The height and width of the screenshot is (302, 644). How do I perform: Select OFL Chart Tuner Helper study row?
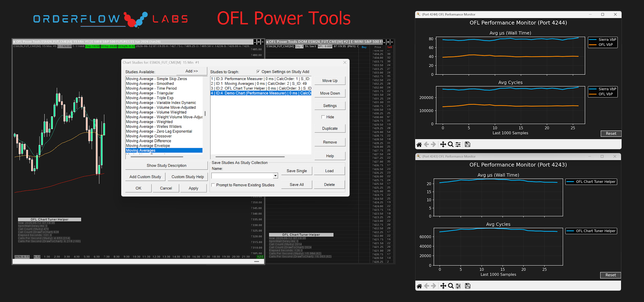coord(261,88)
